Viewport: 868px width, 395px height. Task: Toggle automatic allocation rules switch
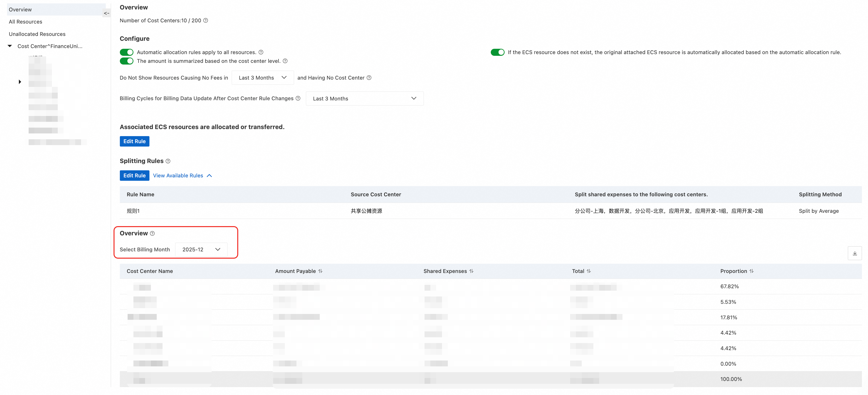click(x=127, y=52)
